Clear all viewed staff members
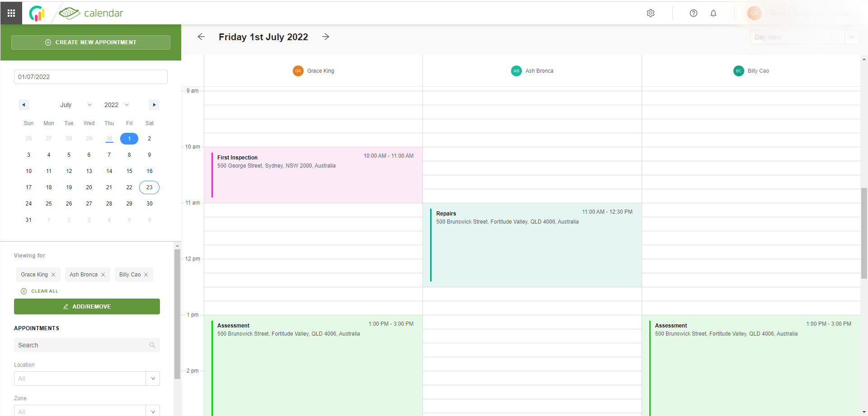 coord(40,291)
